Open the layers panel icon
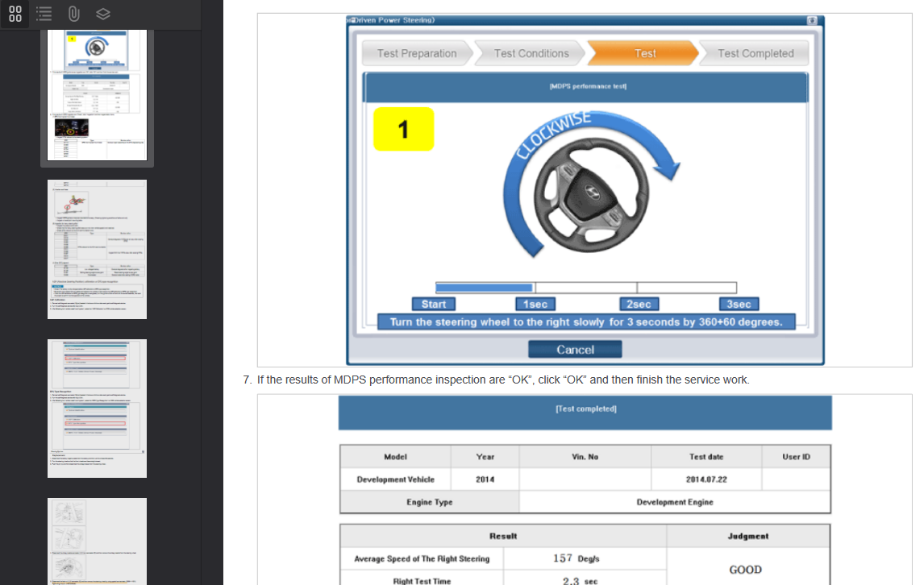 point(103,14)
